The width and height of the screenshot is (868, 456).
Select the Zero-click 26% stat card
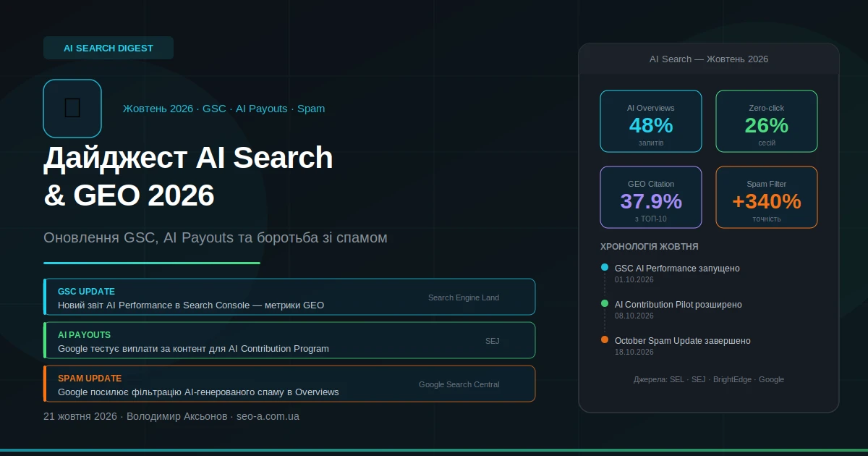pyautogui.click(x=767, y=122)
